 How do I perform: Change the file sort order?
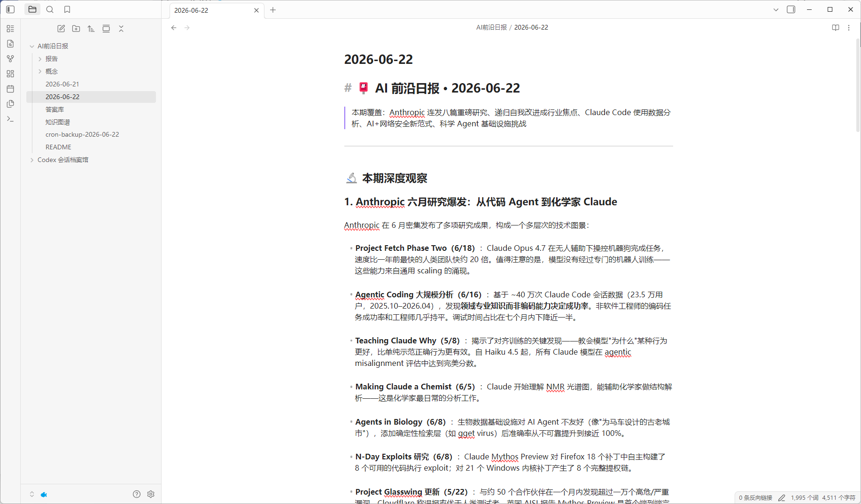click(x=91, y=29)
